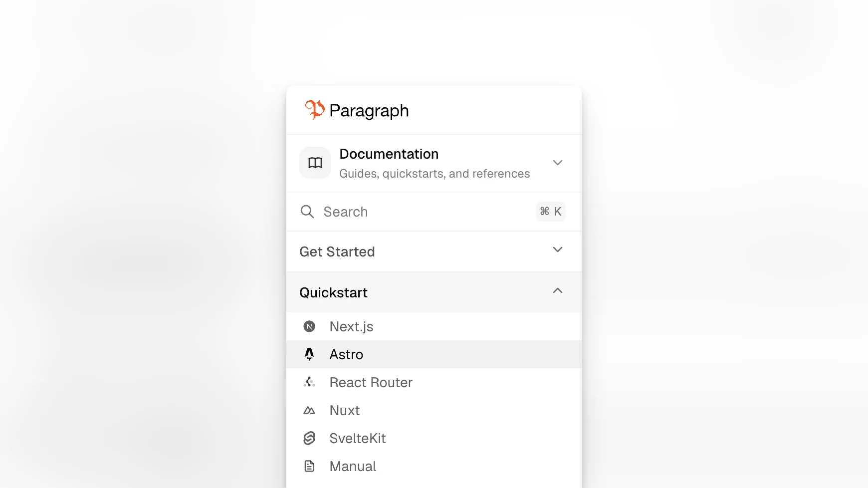Open the SvelteKit quickstart page
This screenshot has height=488, width=868.
(x=434, y=438)
